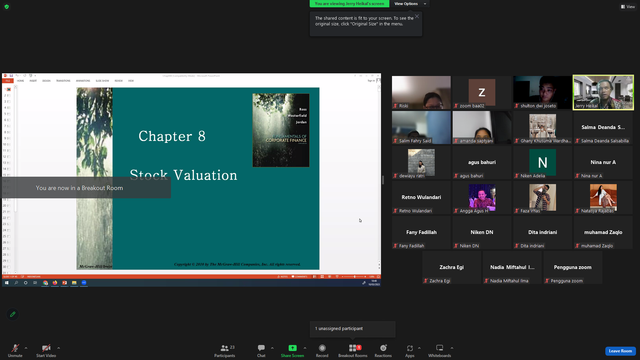The image size is (640, 360).
Task: Select the Natanya Rajabau tile
Action: point(603,198)
